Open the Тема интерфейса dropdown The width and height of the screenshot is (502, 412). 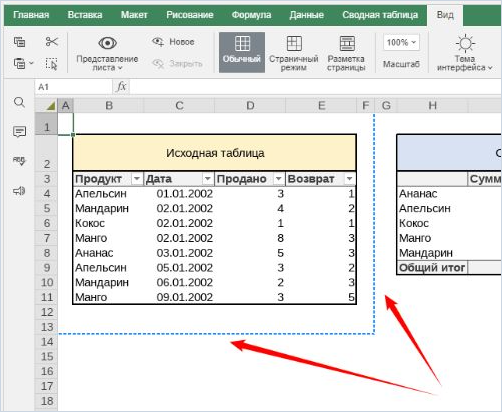coord(465,52)
